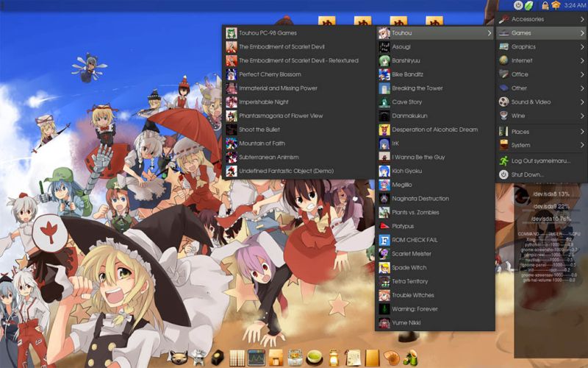Launch Mountain of Faith

point(298,144)
